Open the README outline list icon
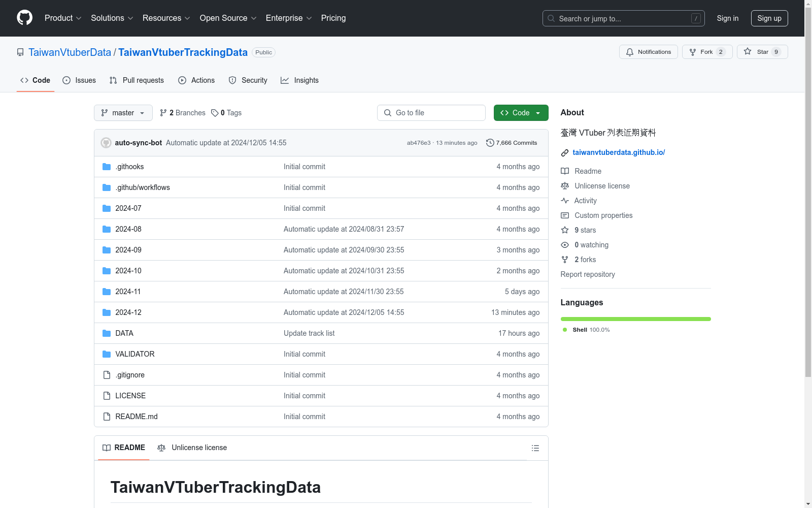This screenshot has height=508, width=812. pyautogui.click(x=535, y=448)
